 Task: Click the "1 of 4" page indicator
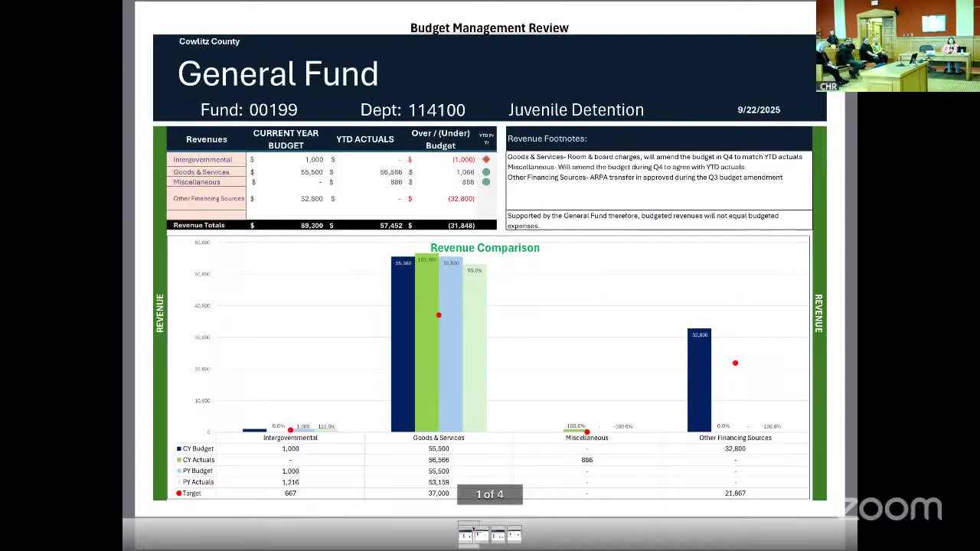490,494
